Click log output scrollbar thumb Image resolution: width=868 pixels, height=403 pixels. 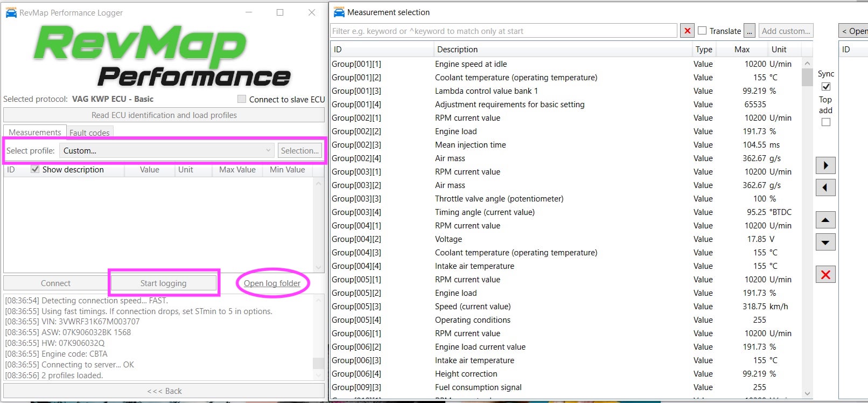(x=318, y=363)
